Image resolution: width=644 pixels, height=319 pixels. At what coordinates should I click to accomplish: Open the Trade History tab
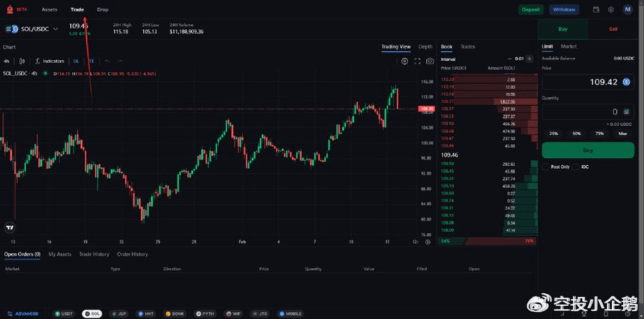click(x=94, y=254)
